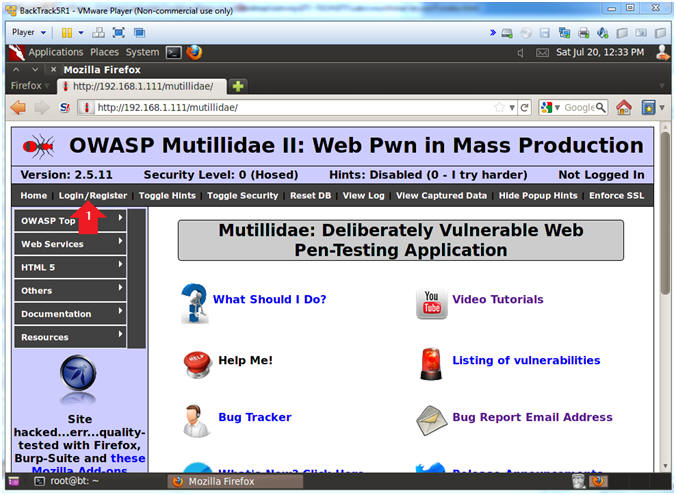This screenshot has width=676, height=495.
Task: Click the clock showing Sat Jul 20
Action: click(x=600, y=52)
